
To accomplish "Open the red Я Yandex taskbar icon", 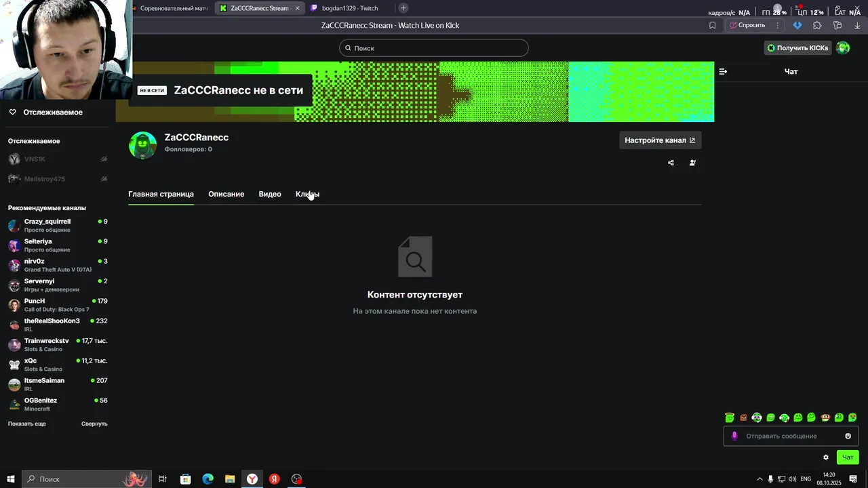I will coord(275,479).
